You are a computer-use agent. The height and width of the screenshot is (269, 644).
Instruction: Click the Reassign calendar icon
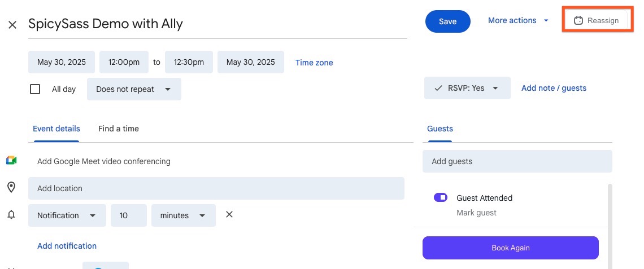[578, 20]
